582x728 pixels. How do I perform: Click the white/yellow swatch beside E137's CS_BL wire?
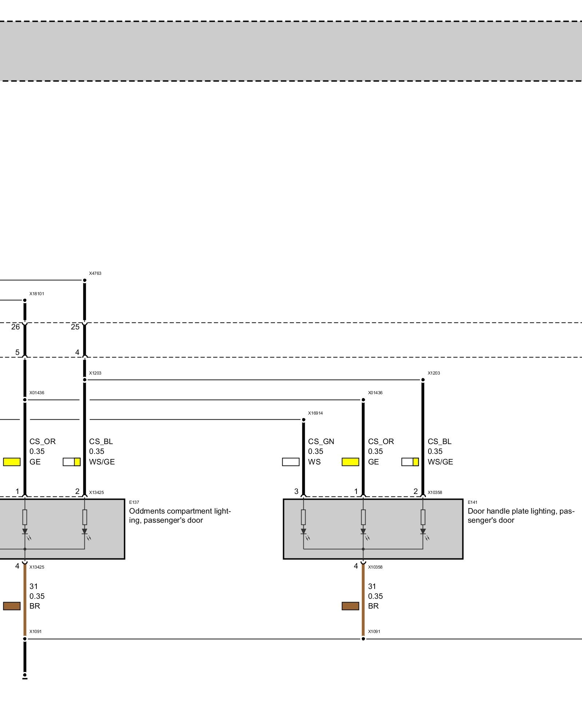[x=71, y=462]
